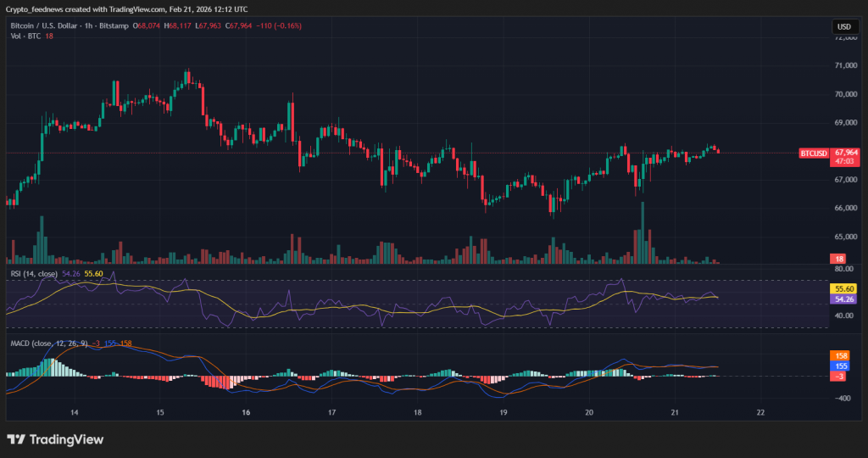Click the TradingView logo at bottom

tap(55, 439)
